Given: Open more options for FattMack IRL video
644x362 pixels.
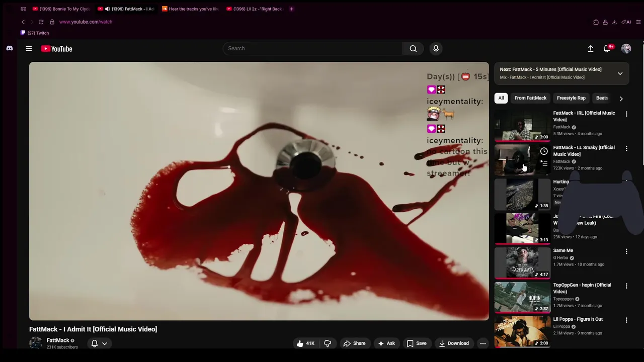Looking at the screenshot, I should pyautogui.click(x=626, y=114).
